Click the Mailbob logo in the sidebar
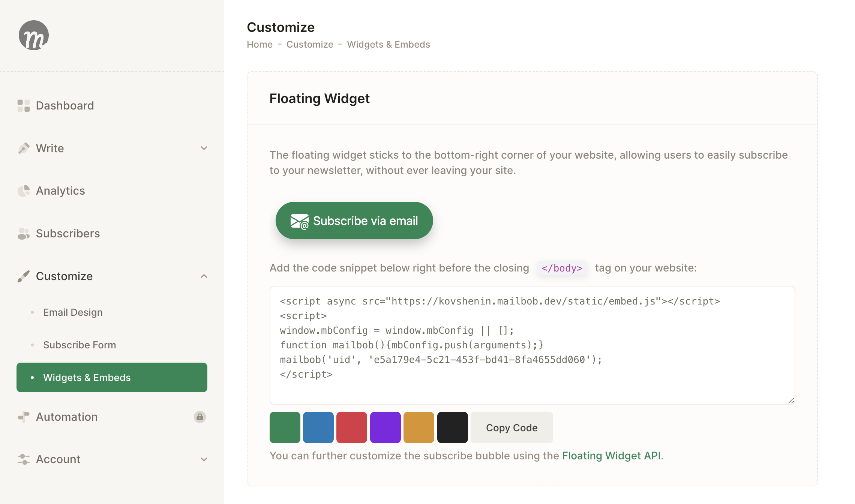Screen dimensions: 855x504 click(x=34, y=35)
